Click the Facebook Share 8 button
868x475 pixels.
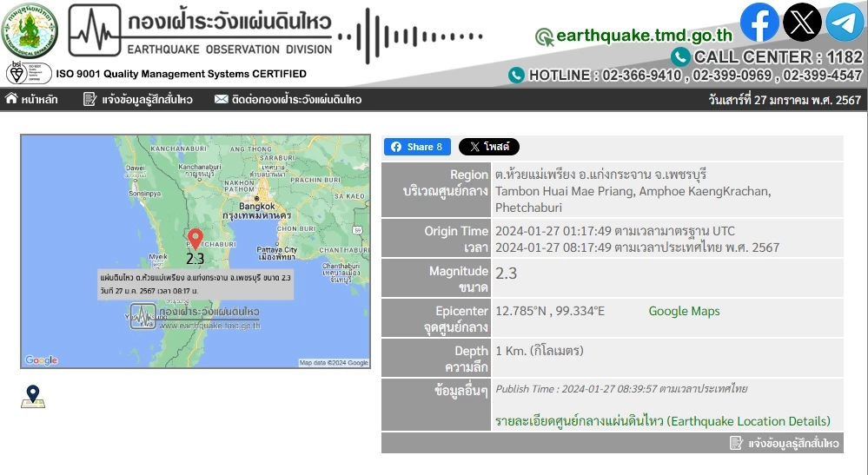tap(417, 147)
